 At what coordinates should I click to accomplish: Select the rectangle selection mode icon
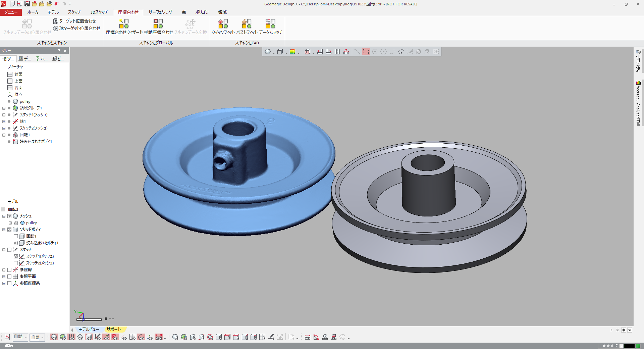click(x=366, y=52)
